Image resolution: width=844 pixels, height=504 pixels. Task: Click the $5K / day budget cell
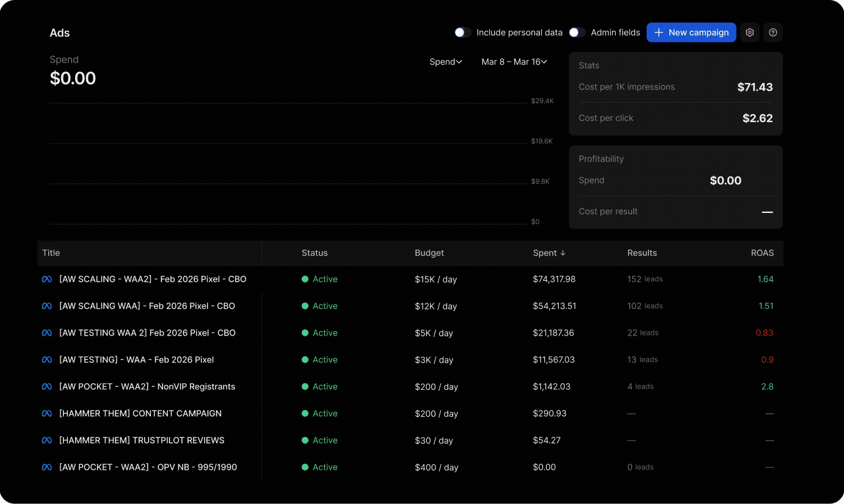click(434, 333)
